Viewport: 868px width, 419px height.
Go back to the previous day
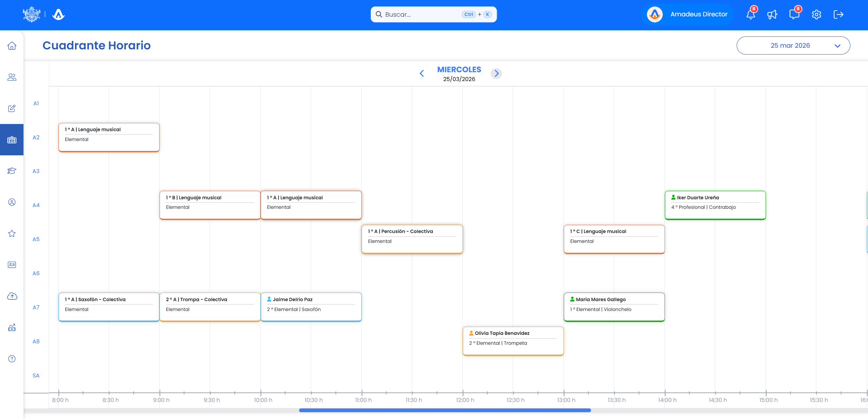(422, 73)
